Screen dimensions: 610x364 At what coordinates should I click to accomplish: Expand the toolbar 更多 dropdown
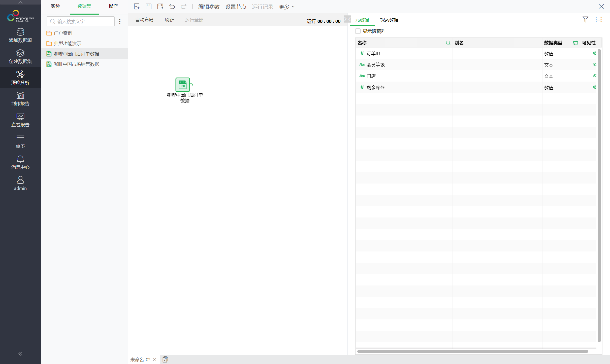(287, 7)
